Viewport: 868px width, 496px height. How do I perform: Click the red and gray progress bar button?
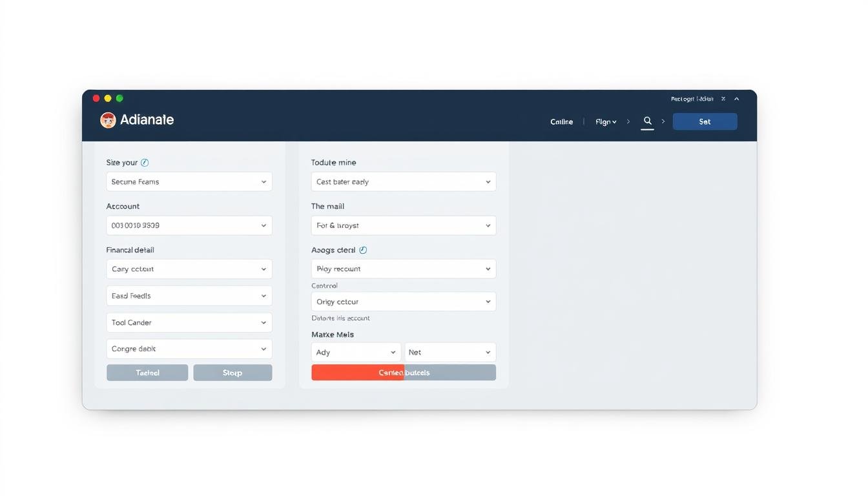point(403,373)
